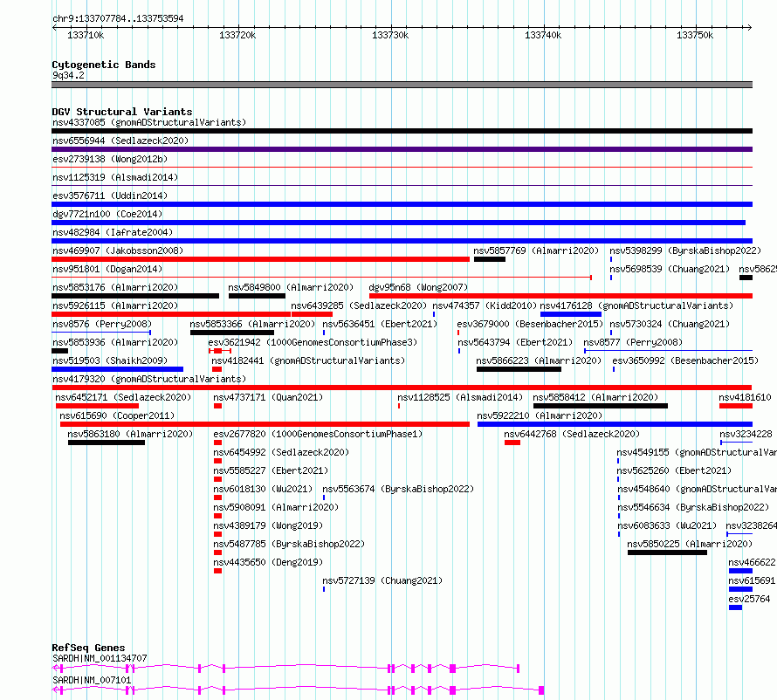The height and width of the screenshot is (700, 777).
Task: Click nsv5857769 (Almarri2020) label
Action: [536, 250]
